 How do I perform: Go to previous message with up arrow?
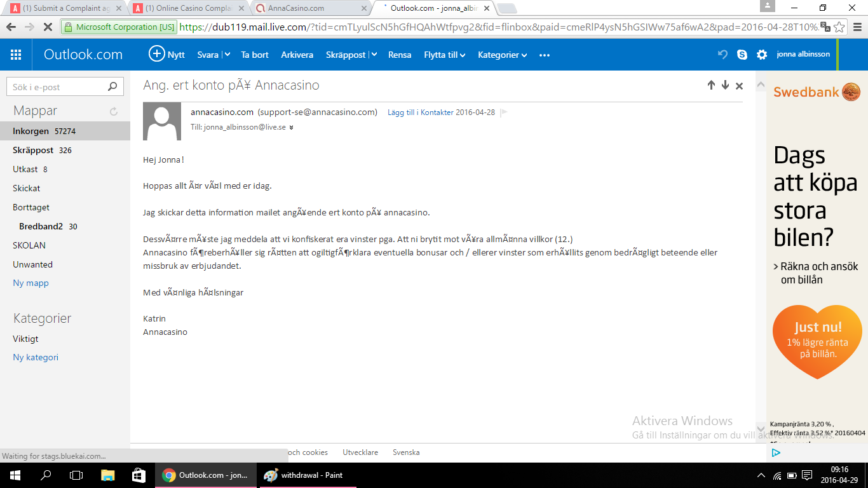pyautogui.click(x=711, y=85)
